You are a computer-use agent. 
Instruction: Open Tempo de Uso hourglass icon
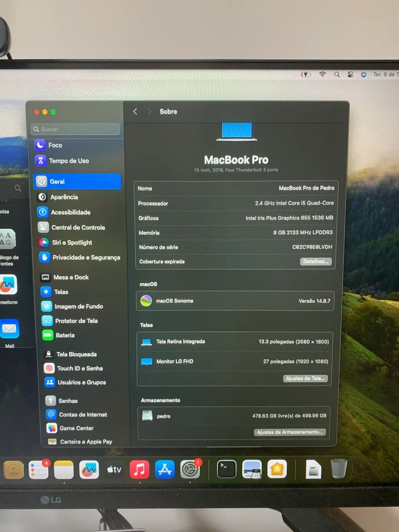point(40,160)
